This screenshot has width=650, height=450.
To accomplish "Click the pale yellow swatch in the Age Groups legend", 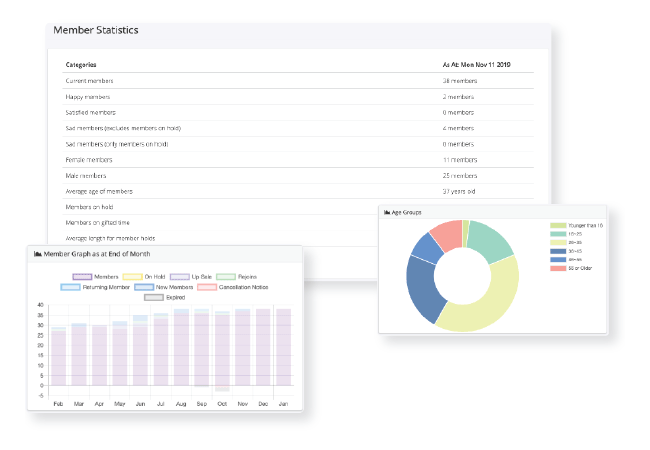I will pyautogui.click(x=558, y=242).
